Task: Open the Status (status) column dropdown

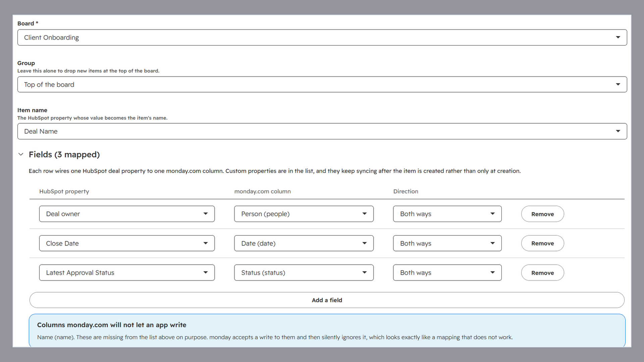Action: 304,273
